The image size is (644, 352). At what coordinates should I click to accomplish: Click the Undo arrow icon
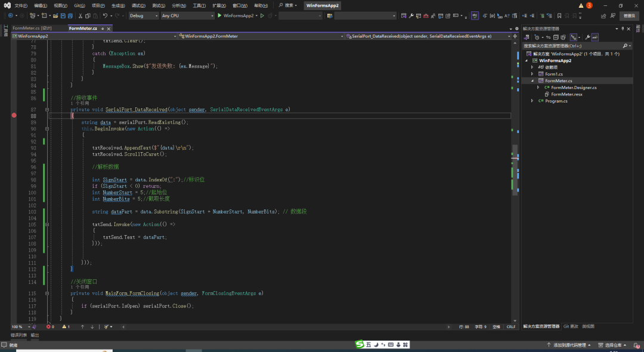pos(105,16)
